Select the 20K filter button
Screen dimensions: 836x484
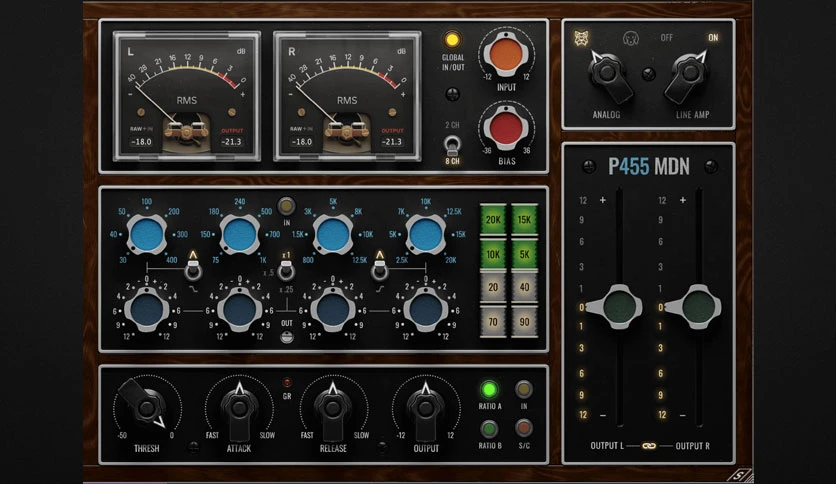point(493,220)
